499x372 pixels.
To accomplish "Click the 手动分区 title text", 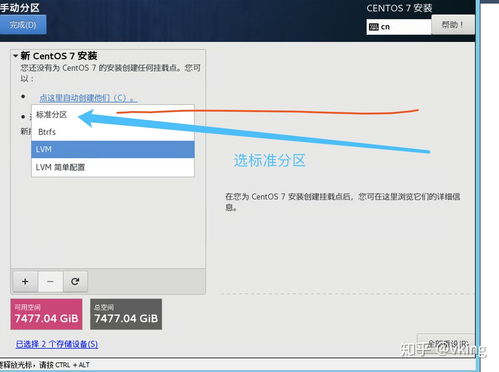I will [x=20, y=7].
